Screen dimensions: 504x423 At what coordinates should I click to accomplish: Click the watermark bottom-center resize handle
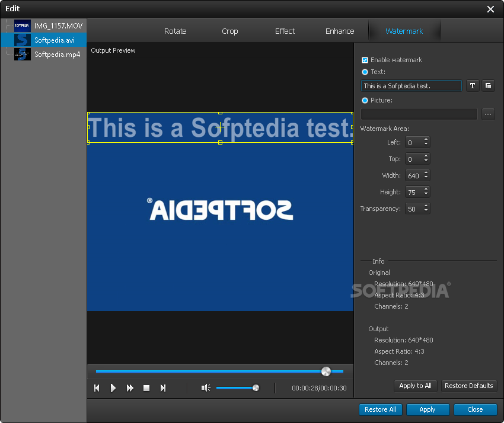220,142
